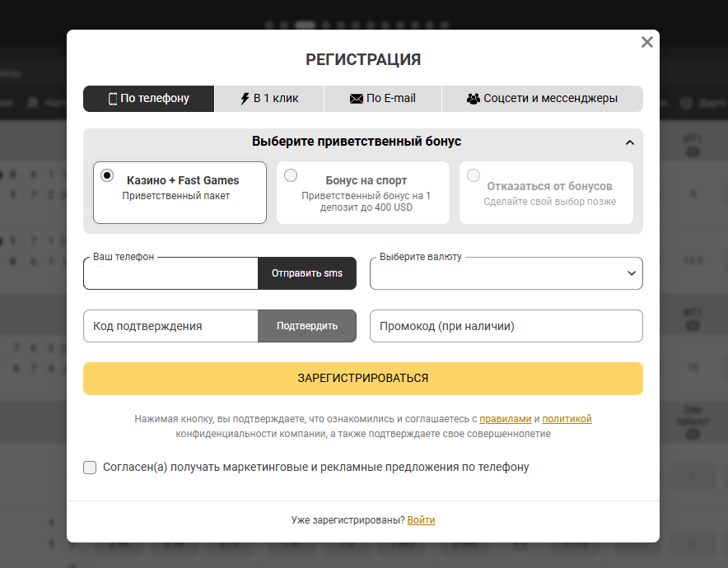Choose Отказаться от бонусов option
Viewport: 728px width, 568px height.
tap(474, 175)
